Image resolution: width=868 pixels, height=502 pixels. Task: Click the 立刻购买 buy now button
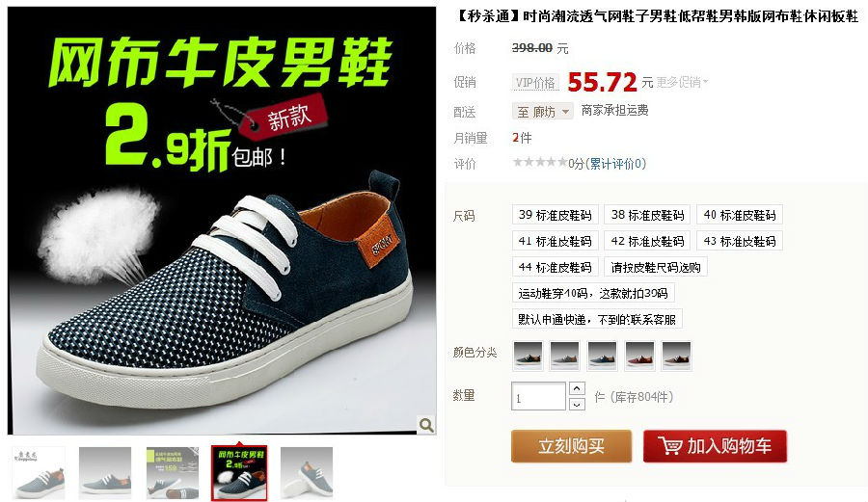[571, 445]
